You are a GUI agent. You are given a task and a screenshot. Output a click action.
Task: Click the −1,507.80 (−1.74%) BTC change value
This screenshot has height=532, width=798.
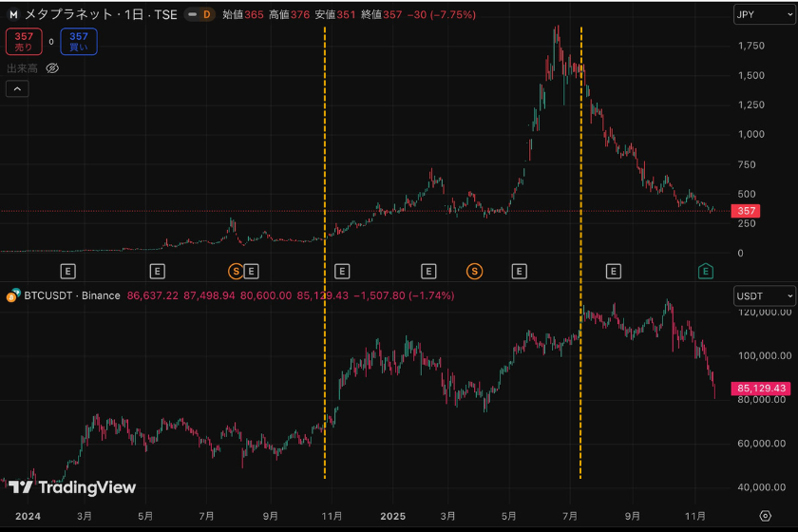tap(404, 295)
